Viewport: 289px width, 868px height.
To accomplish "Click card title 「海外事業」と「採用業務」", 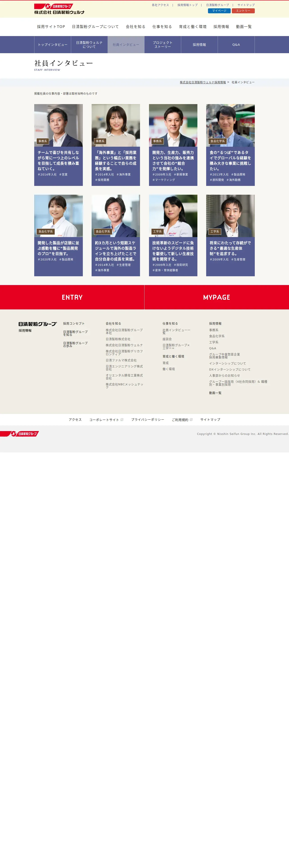I will (116, 160).
